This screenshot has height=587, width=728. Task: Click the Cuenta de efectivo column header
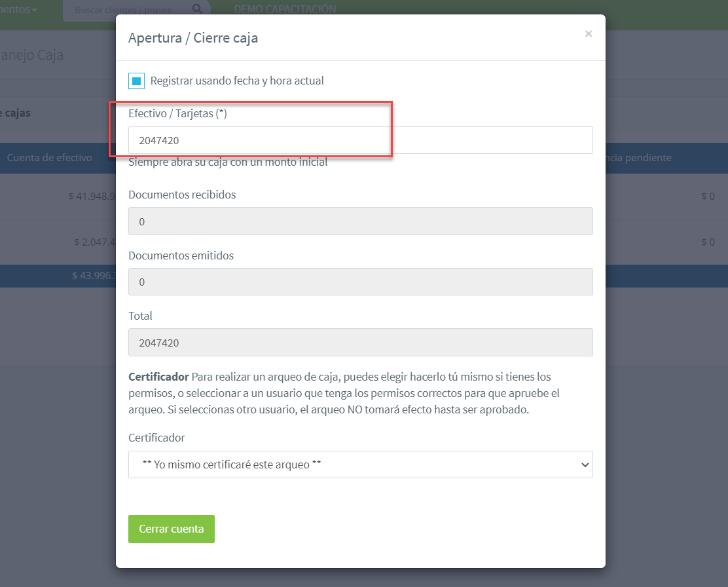pyautogui.click(x=50, y=158)
